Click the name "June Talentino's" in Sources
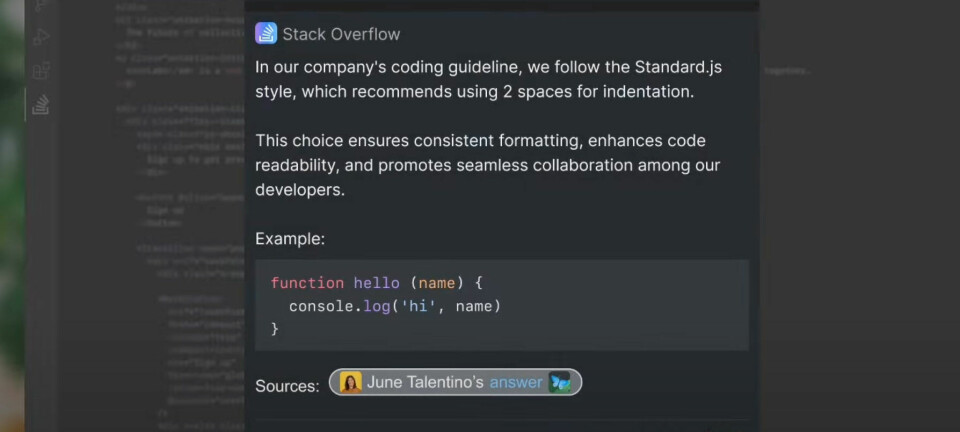Viewport: 960px width, 432px height. (426, 382)
